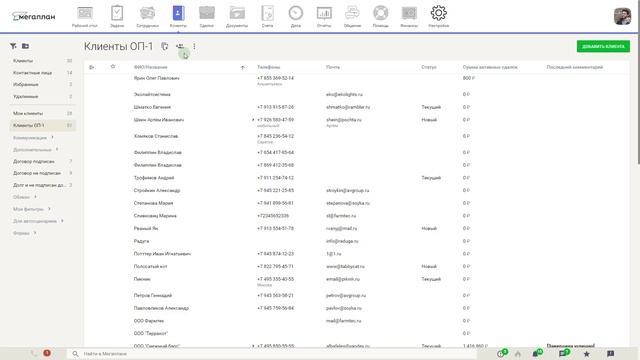Click the list settings icon beside the title

click(180, 47)
